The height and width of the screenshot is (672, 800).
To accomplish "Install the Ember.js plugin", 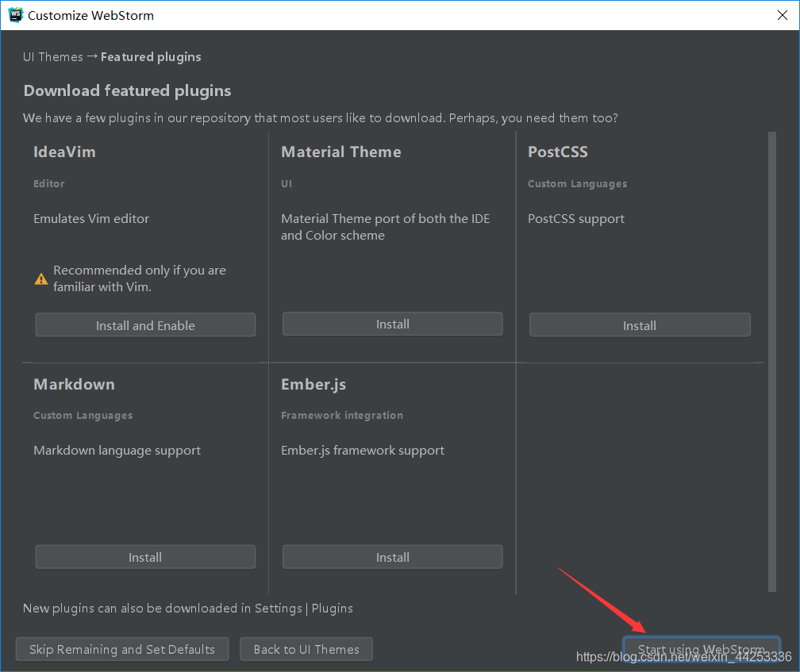I will [392, 557].
